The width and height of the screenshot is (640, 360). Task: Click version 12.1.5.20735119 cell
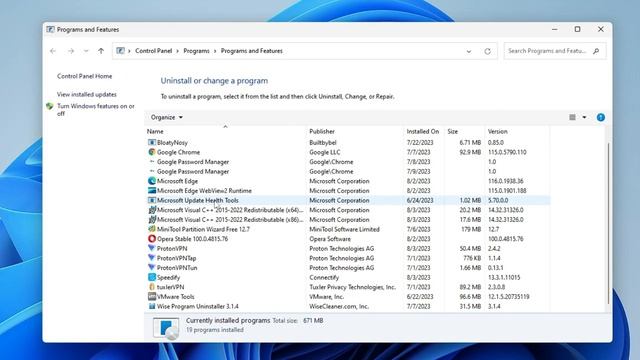click(x=509, y=297)
